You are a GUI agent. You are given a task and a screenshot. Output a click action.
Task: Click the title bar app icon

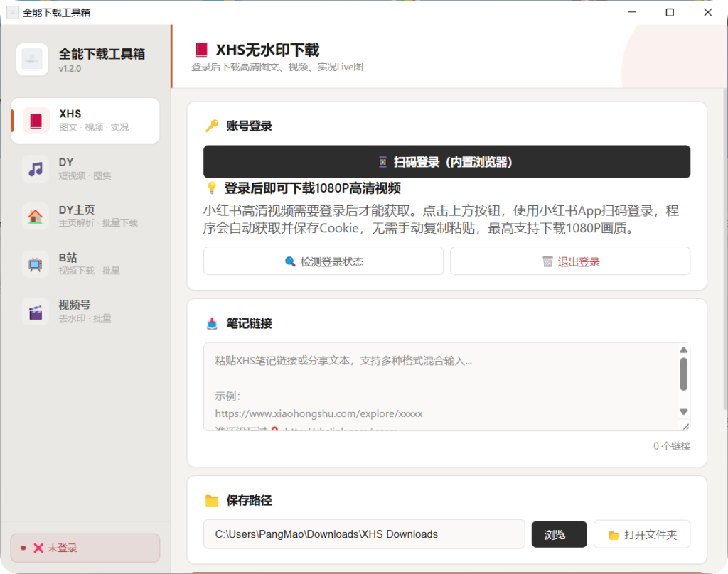[x=13, y=12]
